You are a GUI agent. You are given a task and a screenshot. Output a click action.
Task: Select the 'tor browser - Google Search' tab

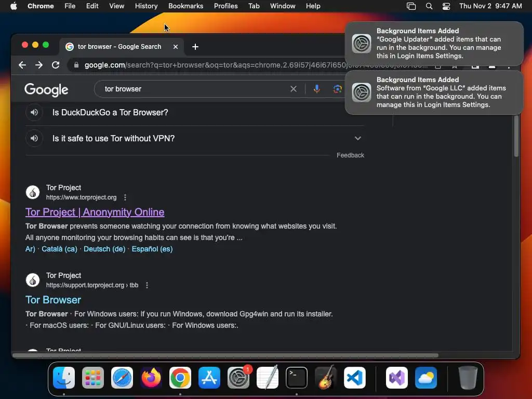pyautogui.click(x=122, y=47)
